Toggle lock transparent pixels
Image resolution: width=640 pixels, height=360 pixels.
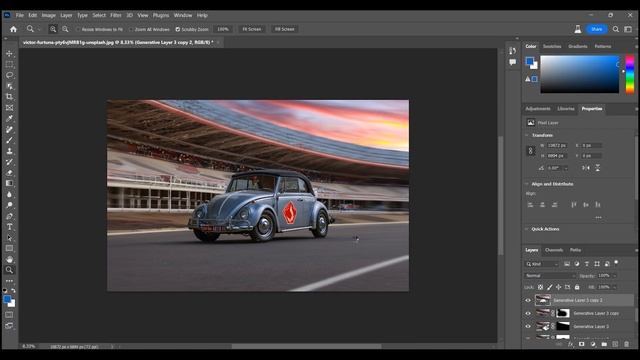[540, 287]
